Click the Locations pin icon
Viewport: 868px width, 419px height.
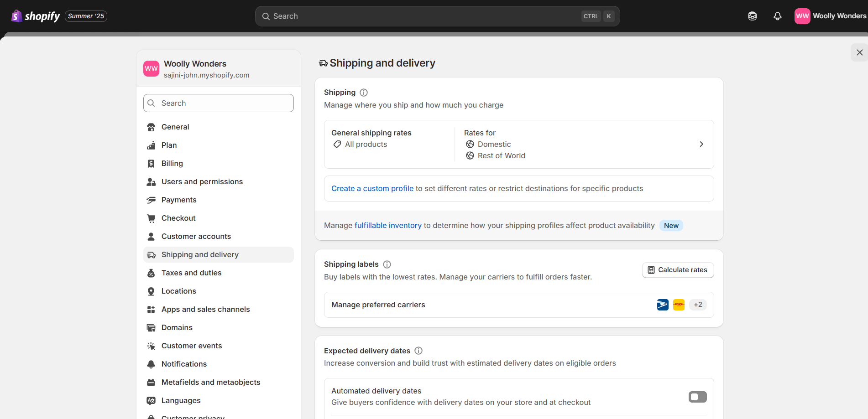[x=151, y=291]
